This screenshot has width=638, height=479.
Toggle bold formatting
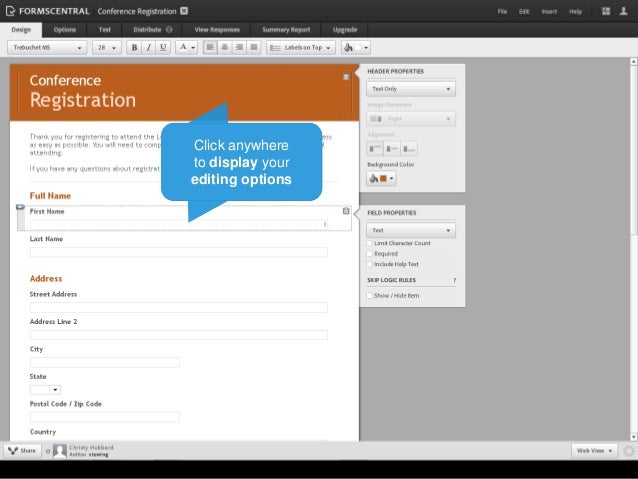pos(134,48)
